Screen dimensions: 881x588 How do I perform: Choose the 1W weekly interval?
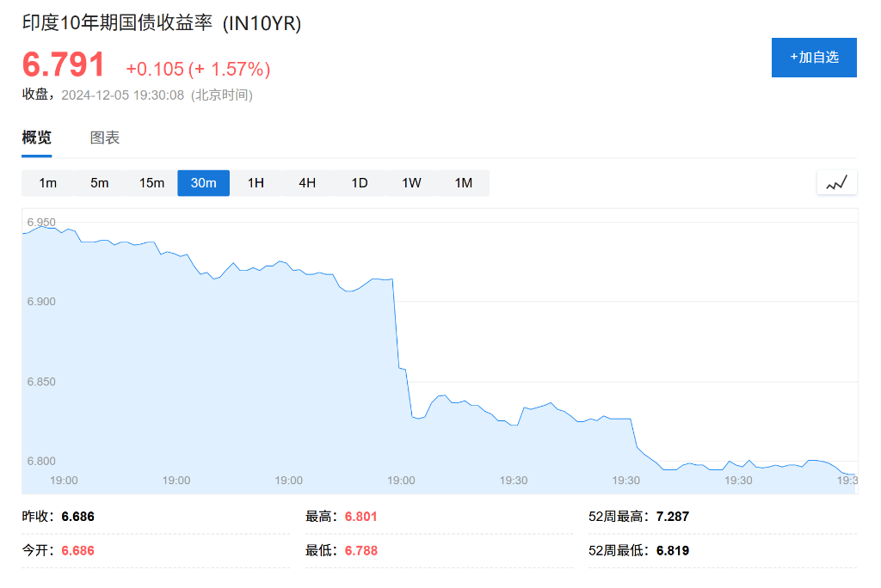pos(411,183)
